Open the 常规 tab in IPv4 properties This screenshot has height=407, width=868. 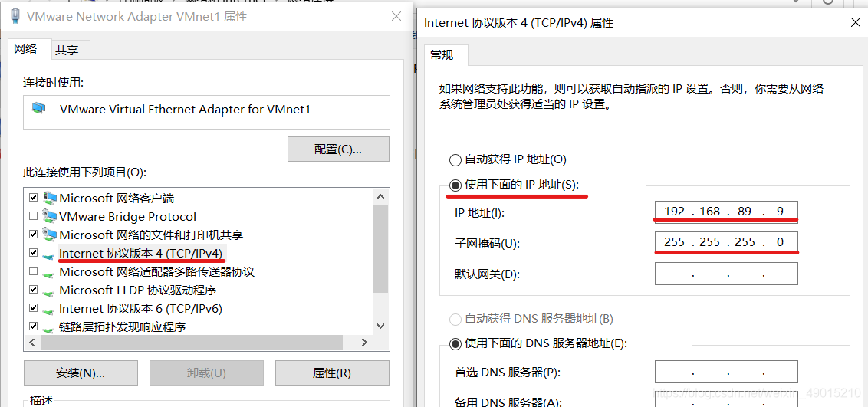click(x=442, y=54)
